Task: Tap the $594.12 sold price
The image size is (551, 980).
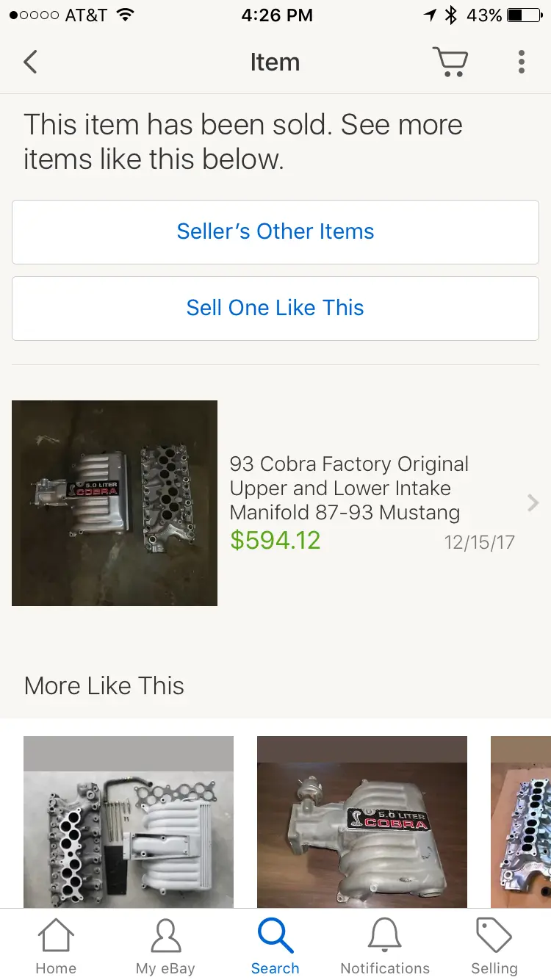Action: [x=275, y=541]
